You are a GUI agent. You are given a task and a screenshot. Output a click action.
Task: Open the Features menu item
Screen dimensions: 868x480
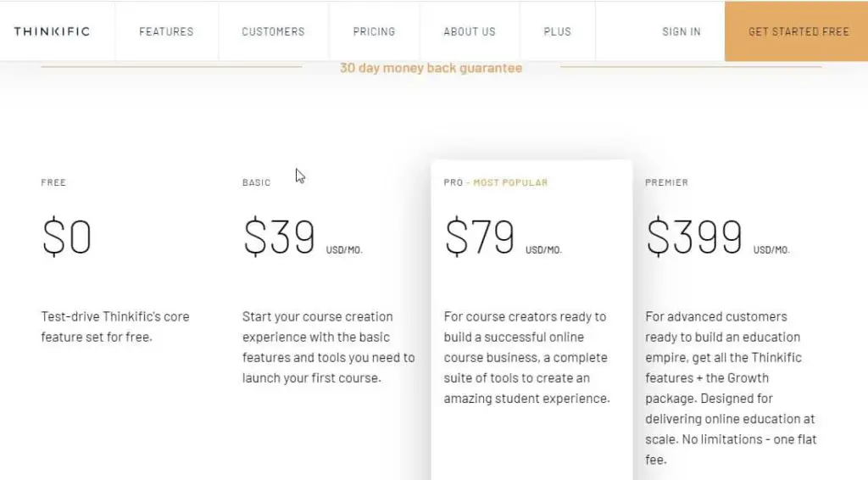point(166,31)
